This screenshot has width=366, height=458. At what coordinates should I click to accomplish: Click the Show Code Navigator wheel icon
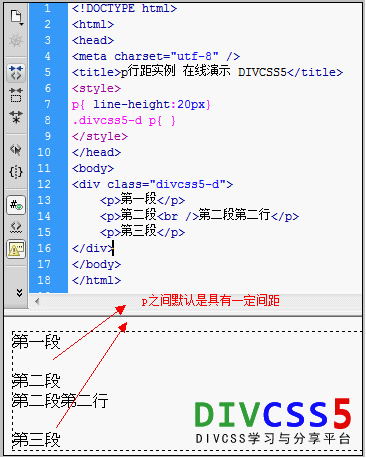[x=16, y=40]
